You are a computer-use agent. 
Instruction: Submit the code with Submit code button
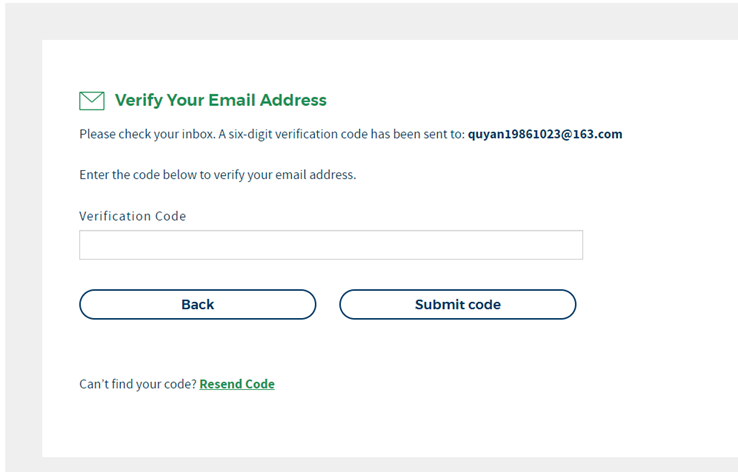pos(457,304)
